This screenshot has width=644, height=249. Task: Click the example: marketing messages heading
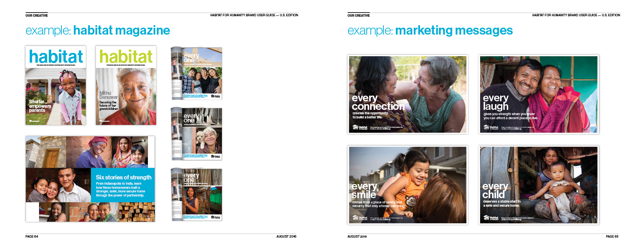point(430,31)
